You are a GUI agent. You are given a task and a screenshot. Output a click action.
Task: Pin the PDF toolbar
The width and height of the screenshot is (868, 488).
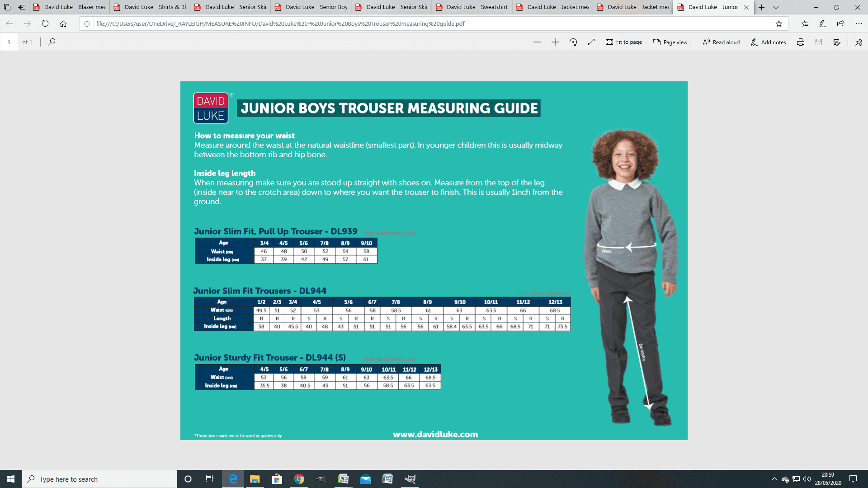tap(858, 42)
